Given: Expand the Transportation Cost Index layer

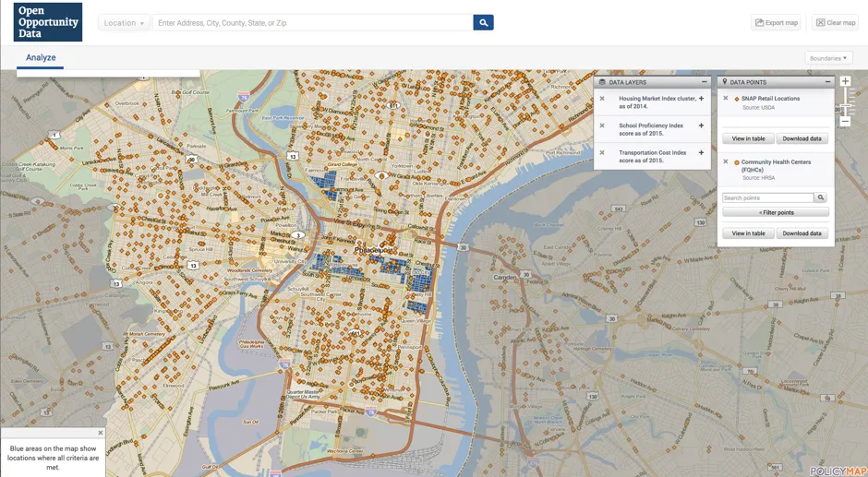Looking at the screenshot, I should (x=702, y=153).
